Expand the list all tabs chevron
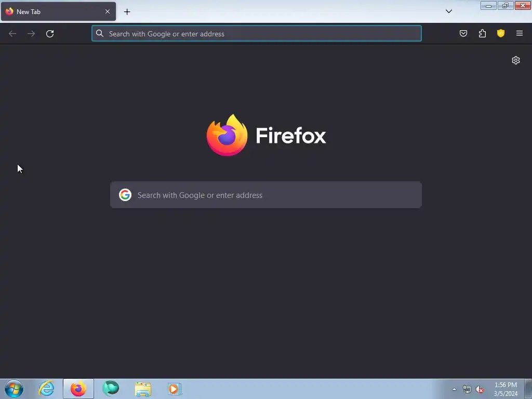532x399 pixels. tap(448, 11)
